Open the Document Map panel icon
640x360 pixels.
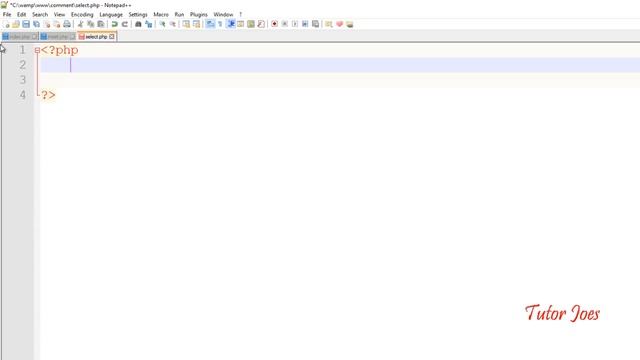[251, 24]
